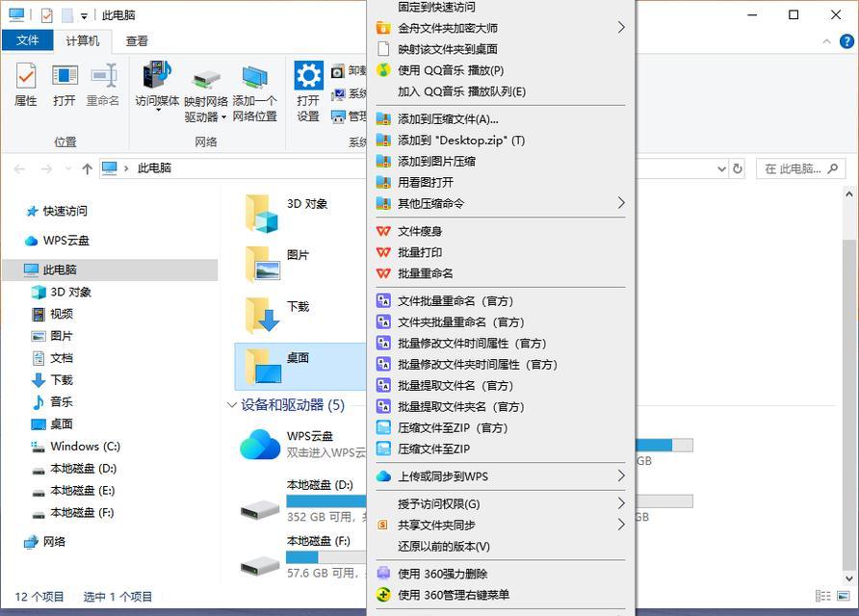Image resolution: width=859 pixels, height=616 pixels.
Task: Open the quick access toolbar customize dropdown
Action: (84, 16)
